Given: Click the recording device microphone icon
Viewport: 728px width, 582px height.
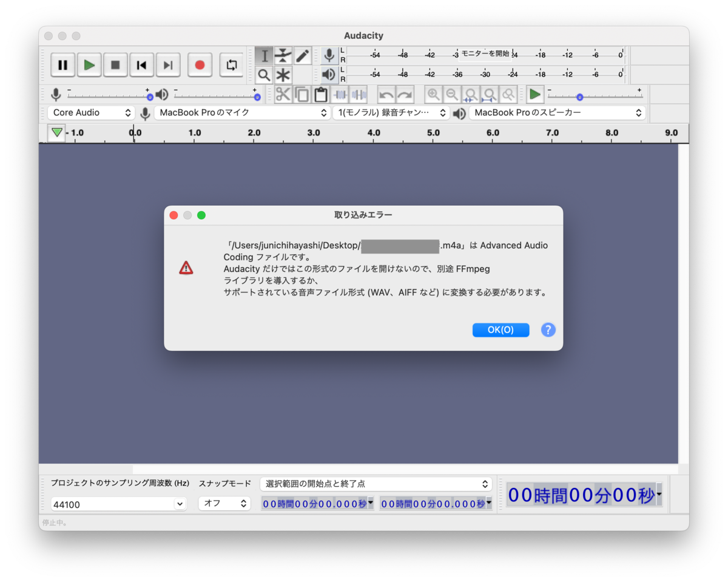Looking at the screenshot, I should tap(145, 113).
